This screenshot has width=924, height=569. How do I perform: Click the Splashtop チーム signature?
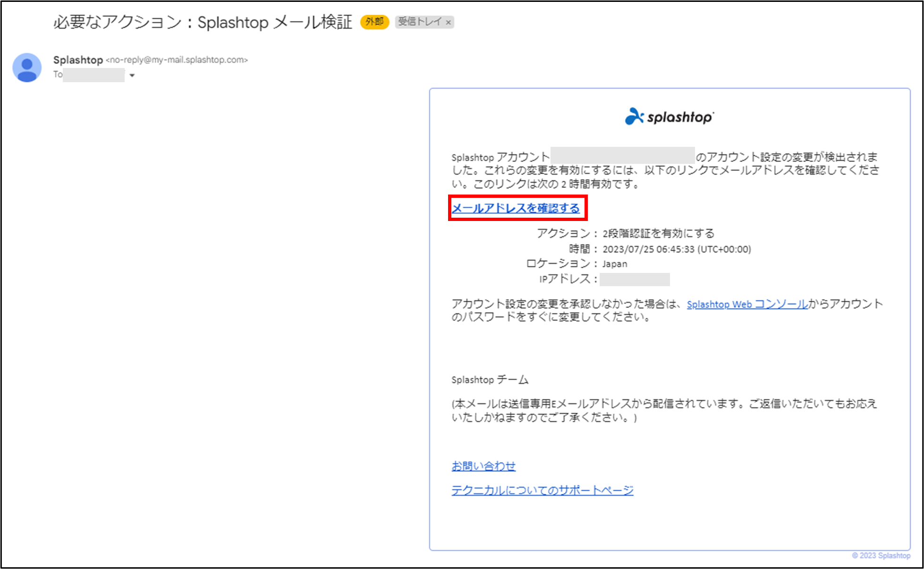[490, 380]
